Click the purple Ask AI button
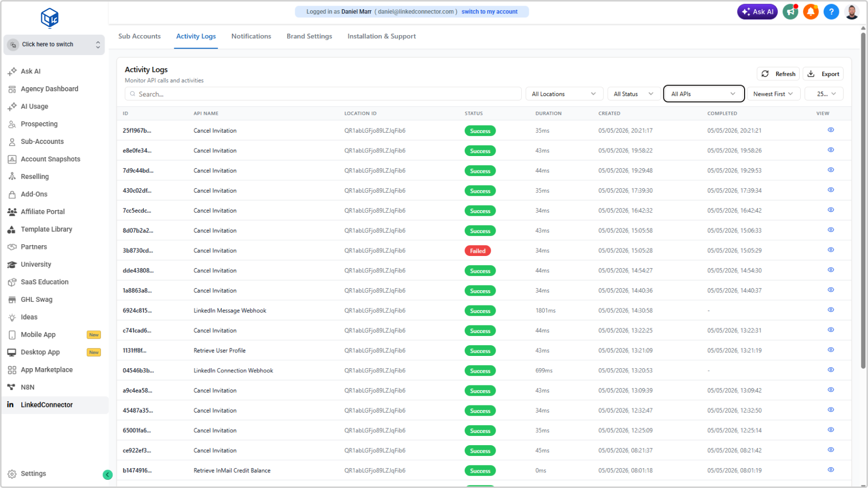 (x=757, y=12)
